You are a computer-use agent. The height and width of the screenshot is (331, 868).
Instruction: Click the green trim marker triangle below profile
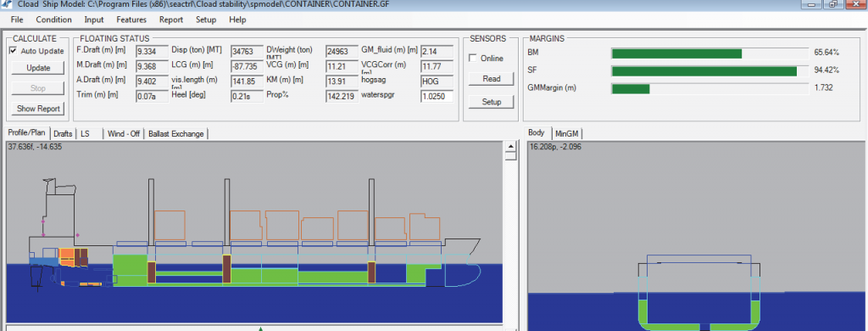261,328
